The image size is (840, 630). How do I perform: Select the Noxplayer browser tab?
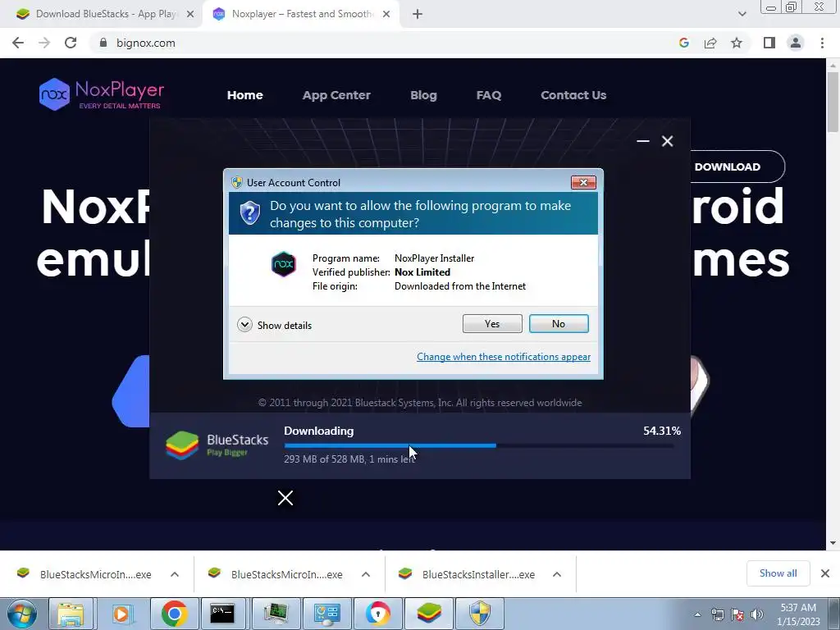302,14
